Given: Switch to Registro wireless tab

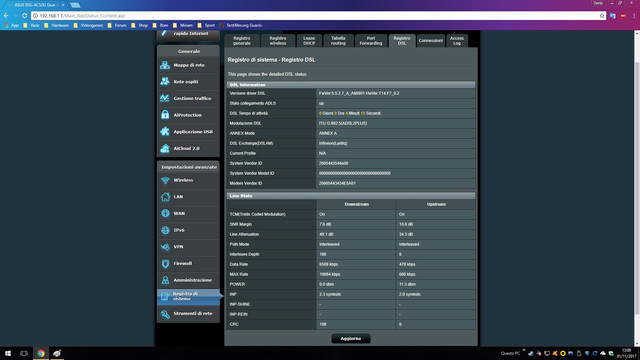Looking at the screenshot, I should pos(278,40).
